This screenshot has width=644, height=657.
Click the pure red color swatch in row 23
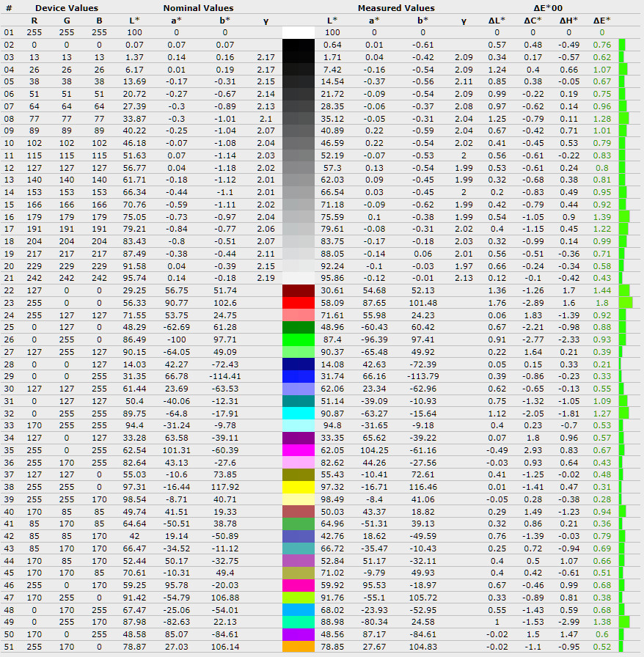[x=299, y=303]
